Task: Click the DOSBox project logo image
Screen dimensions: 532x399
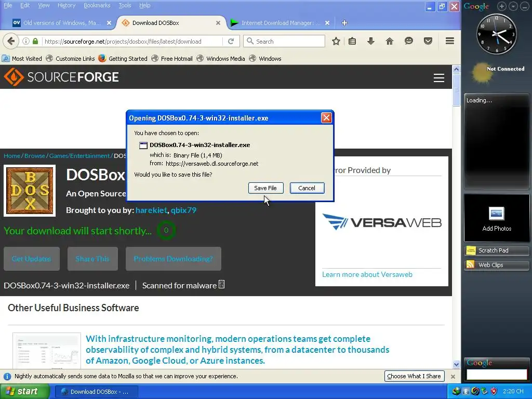Action: [30, 191]
